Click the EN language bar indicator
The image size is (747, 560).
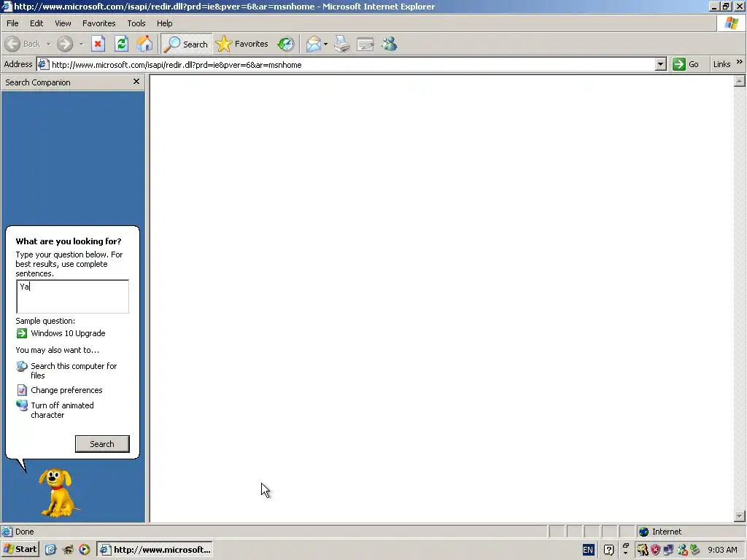point(588,550)
